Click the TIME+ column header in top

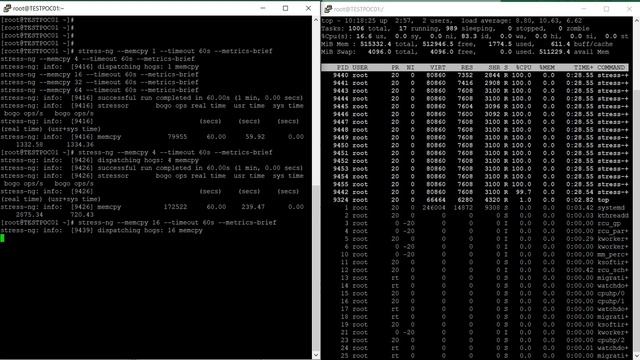click(583, 67)
